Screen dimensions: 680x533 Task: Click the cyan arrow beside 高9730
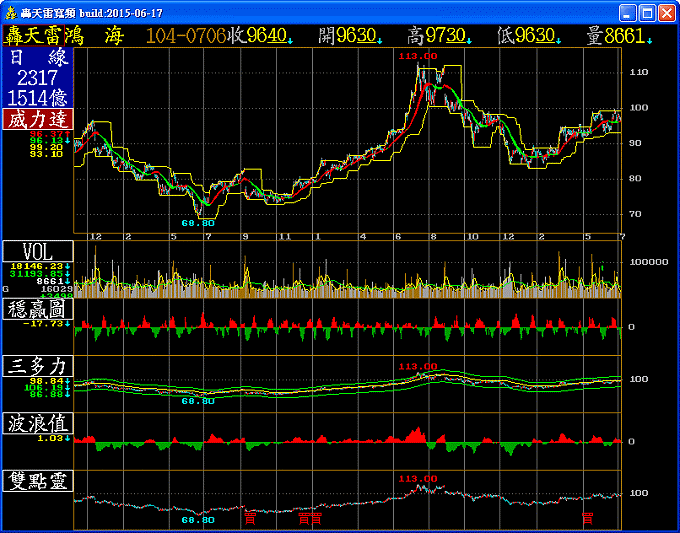tap(470, 41)
